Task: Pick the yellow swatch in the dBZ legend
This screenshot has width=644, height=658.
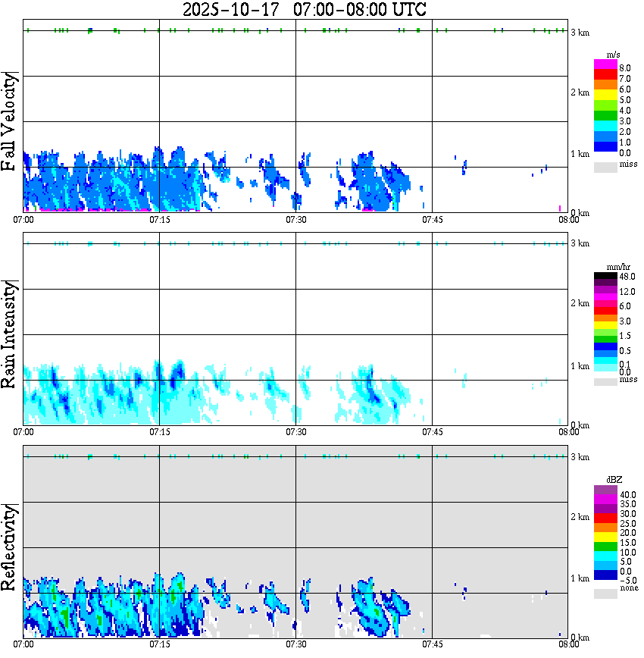Action: [605, 537]
